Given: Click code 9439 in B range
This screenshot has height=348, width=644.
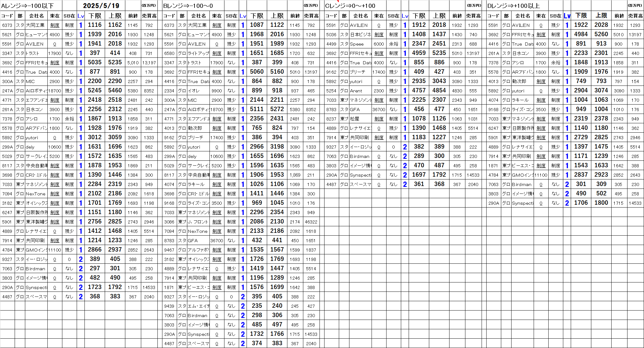Looking at the screenshot, I should tap(169, 306).
